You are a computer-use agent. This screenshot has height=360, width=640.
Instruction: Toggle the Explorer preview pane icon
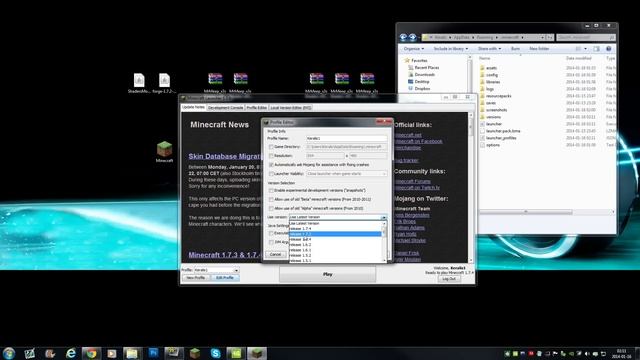click(x=596, y=49)
